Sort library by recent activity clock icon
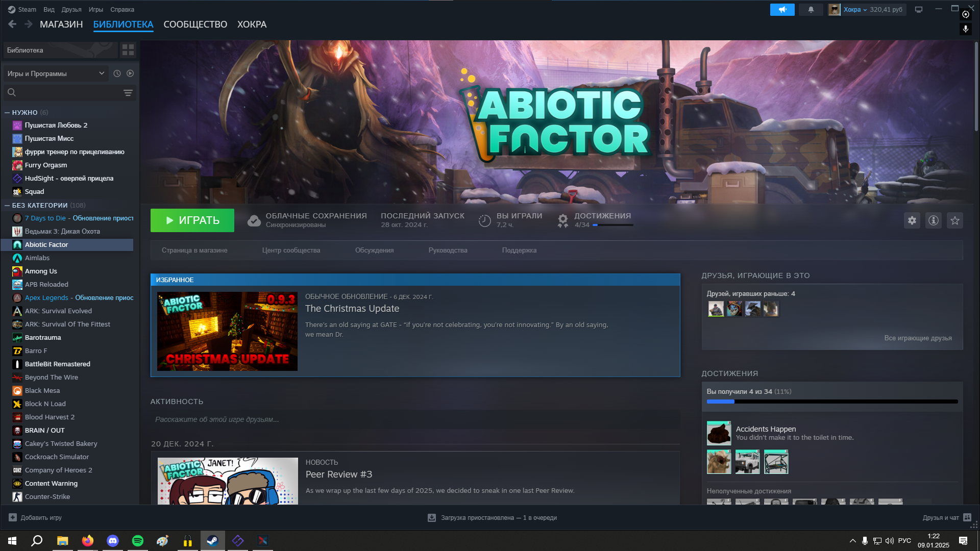 click(x=117, y=73)
